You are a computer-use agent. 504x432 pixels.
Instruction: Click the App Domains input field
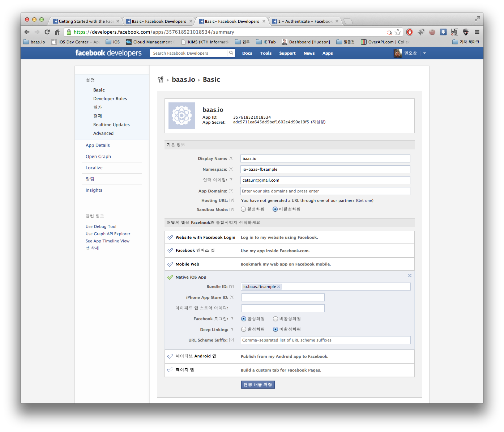(x=325, y=191)
